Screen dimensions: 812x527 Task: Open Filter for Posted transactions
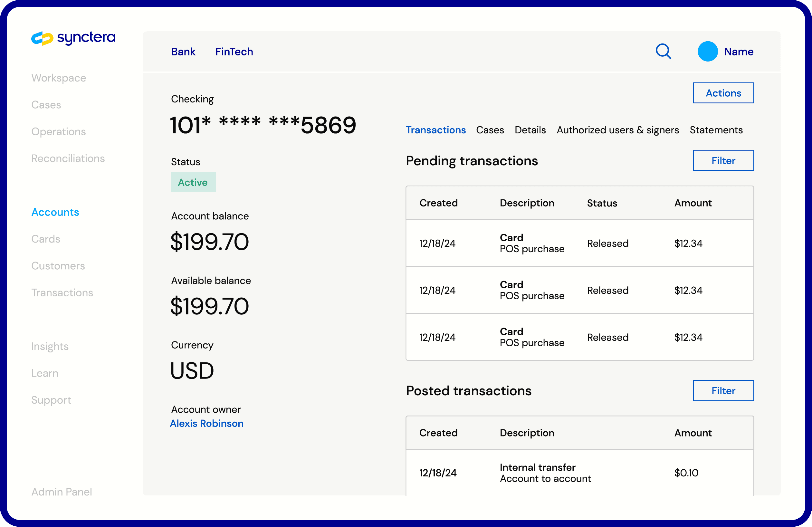(723, 390)
